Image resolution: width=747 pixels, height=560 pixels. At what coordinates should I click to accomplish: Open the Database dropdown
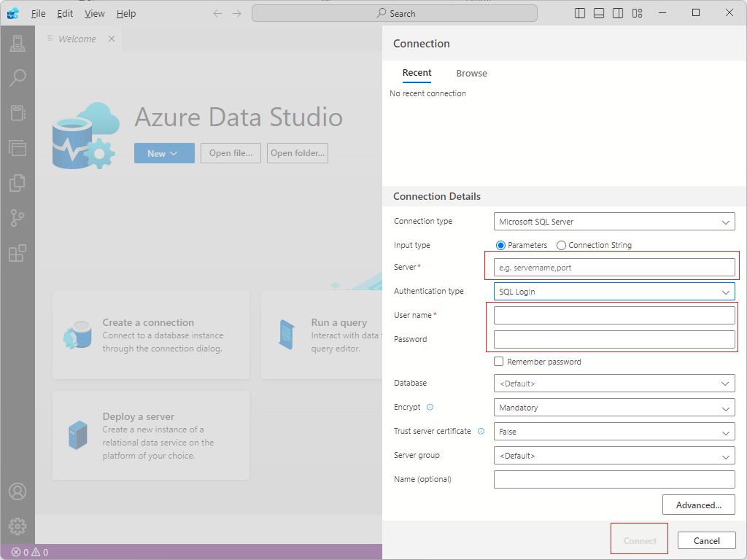pos(614,384)
